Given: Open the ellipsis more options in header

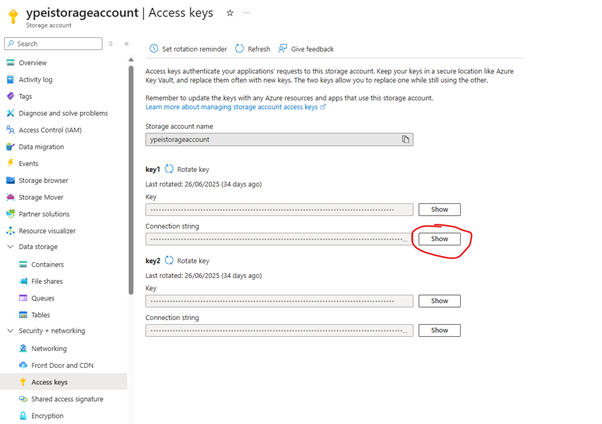Looking at the screenshot, I should 247,13.
